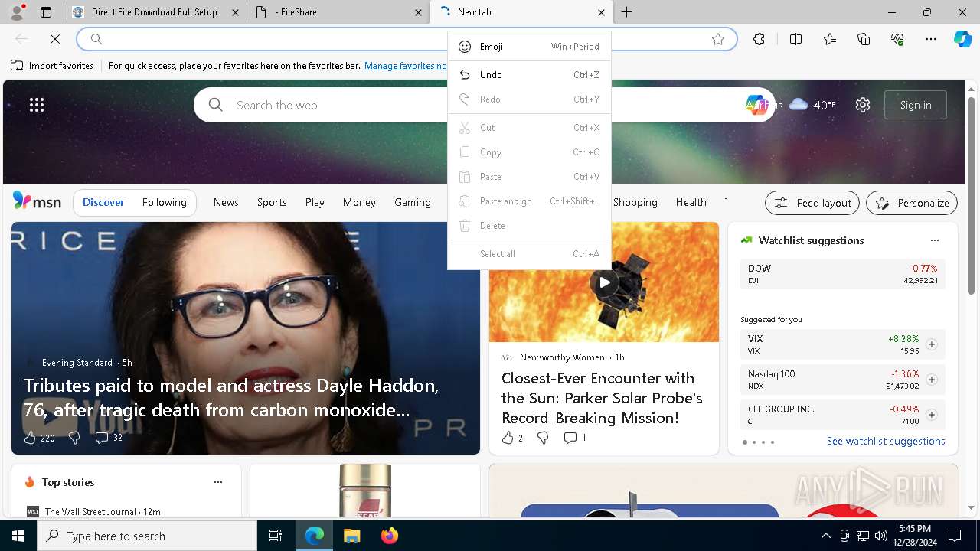
Task: Open Top stories more options
Action: pyautogui.click(x=218, y=482)
